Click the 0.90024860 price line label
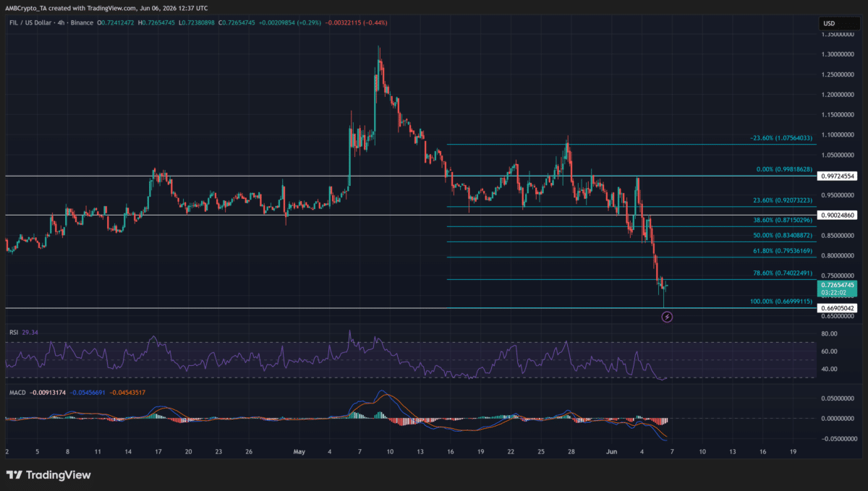868x491 pixels. coord(838,215)
